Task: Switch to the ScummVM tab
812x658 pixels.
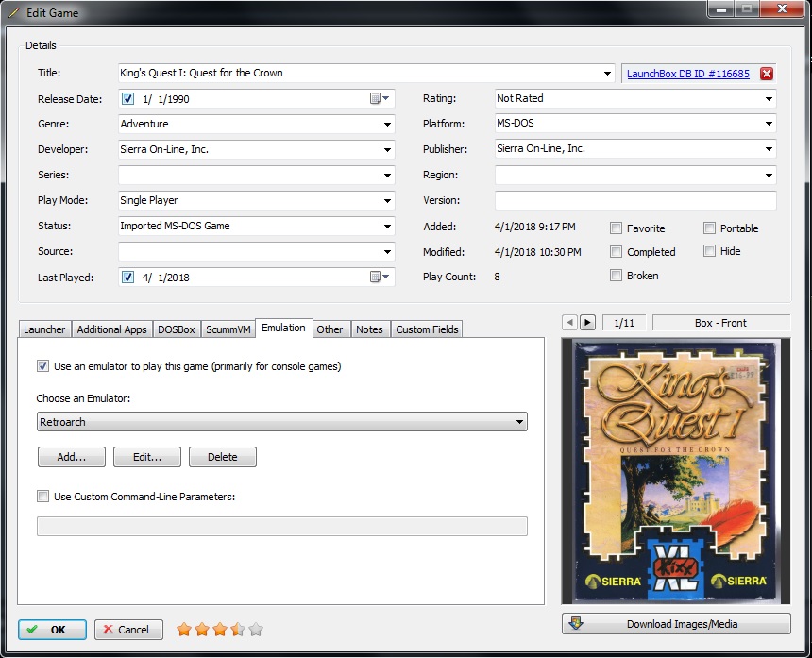Action: (x=228, y=329)
